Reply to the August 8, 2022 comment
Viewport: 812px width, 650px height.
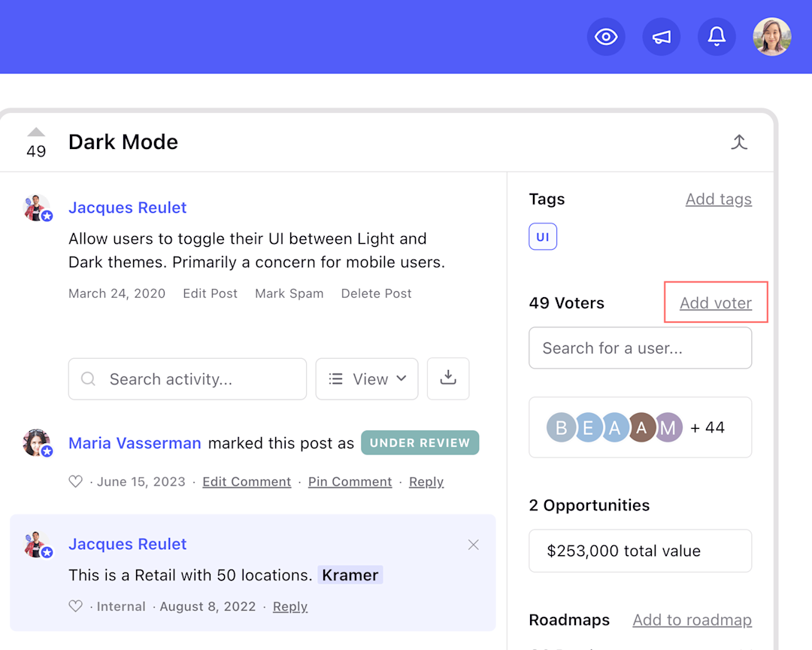tap(290, 606)
